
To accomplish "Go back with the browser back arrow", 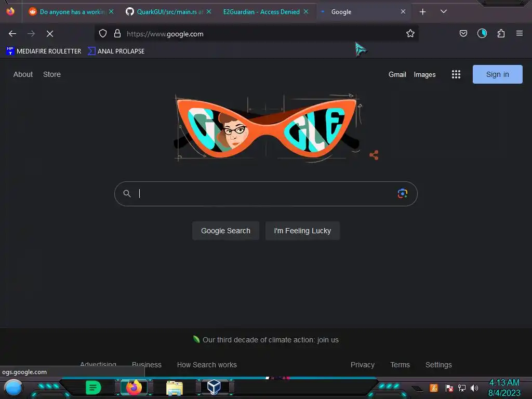I will (x=12, y=34).
